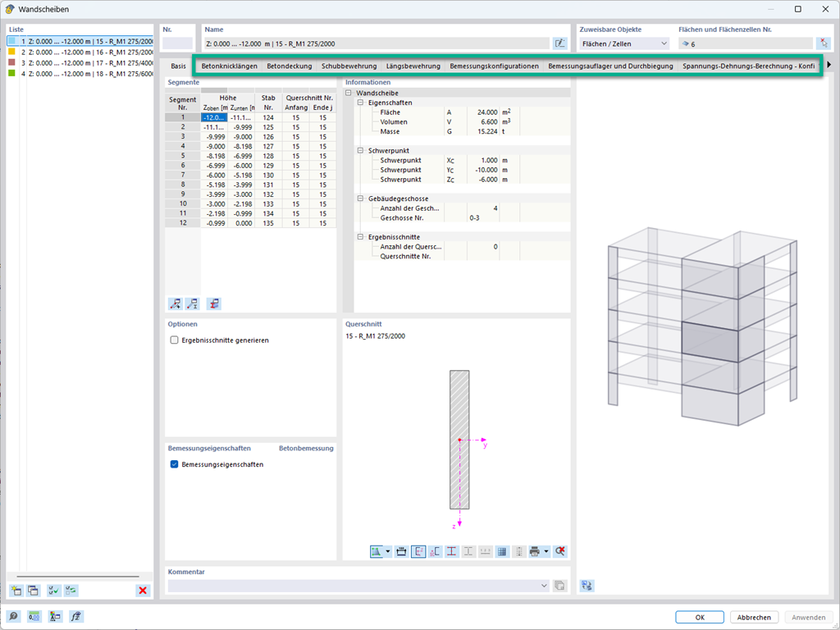
Task: Click the color display settings icon
Action: point(55,617)
